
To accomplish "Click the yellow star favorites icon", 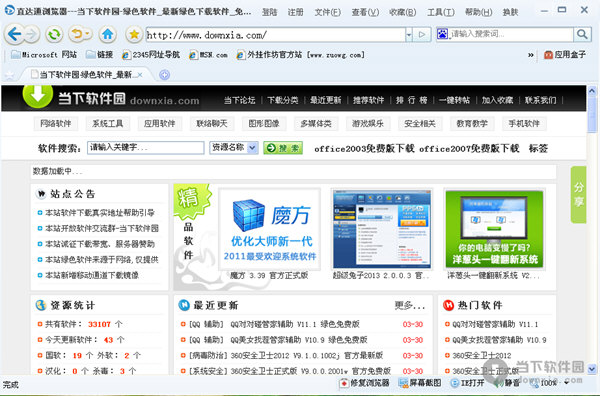I will click(134, 35).
